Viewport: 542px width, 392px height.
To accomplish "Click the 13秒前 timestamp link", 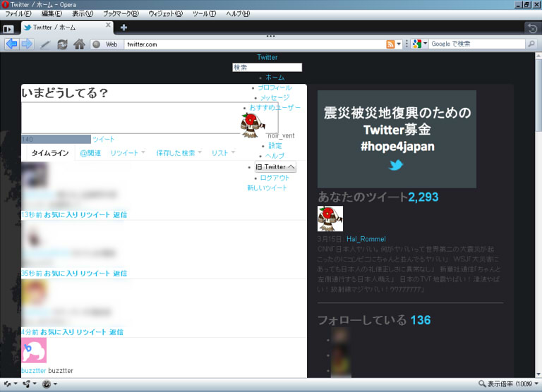I will [32, 215].
